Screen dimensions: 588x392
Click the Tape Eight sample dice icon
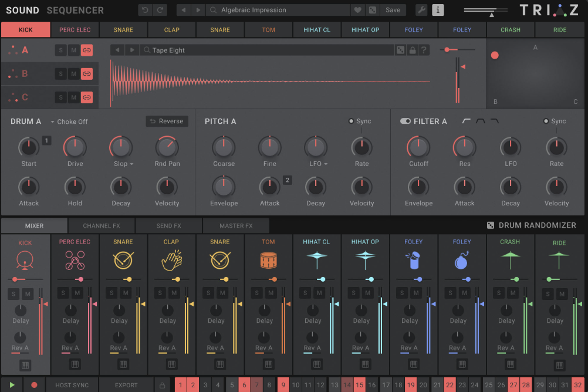(x=400, y=50)
